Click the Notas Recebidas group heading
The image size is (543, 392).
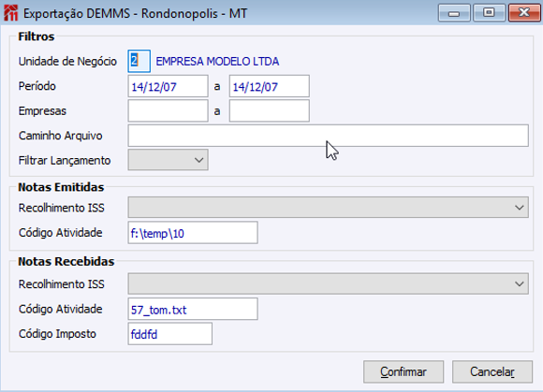coord(66,262)
